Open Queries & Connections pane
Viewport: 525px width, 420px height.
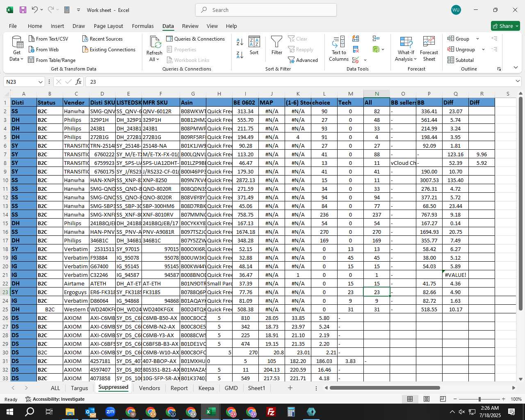(x=196, y=39)
